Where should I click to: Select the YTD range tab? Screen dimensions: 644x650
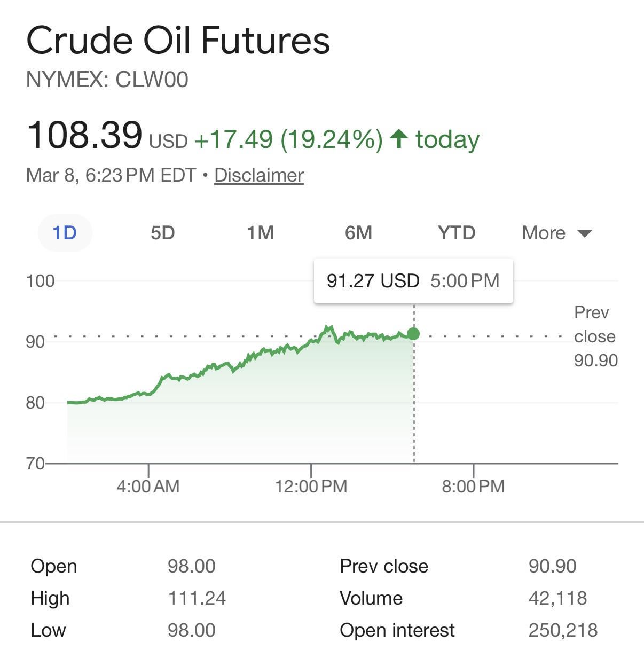click(457, 233)
